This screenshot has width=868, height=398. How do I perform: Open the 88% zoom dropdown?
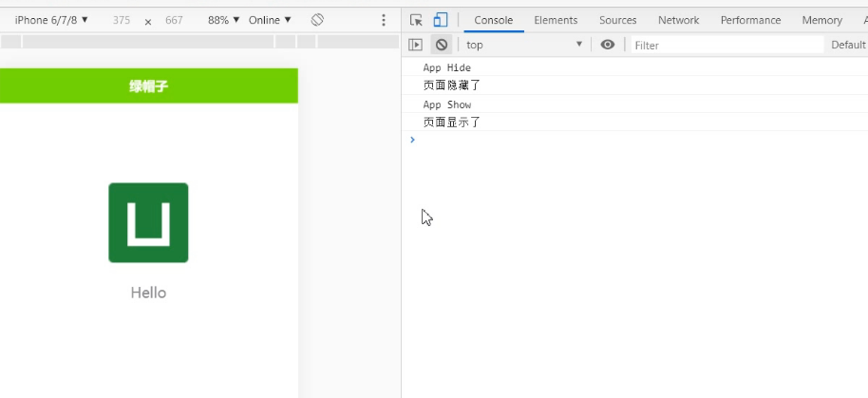tap(223, 20)
